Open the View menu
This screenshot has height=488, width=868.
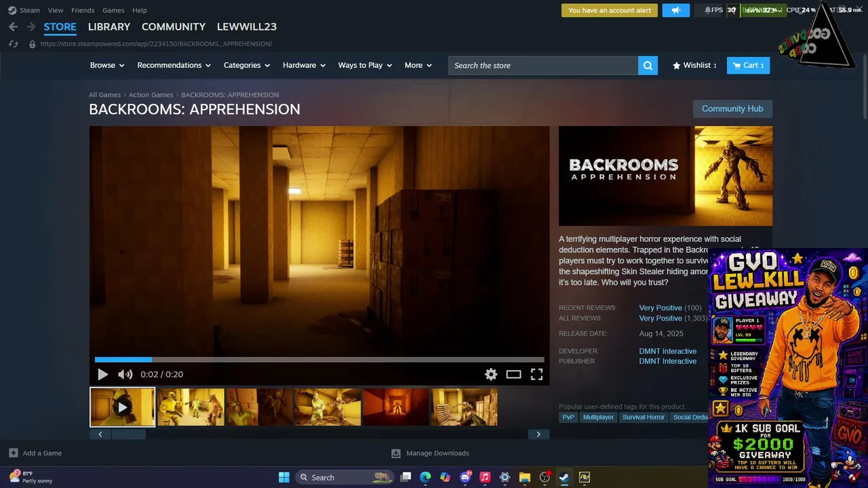[56, 10]
